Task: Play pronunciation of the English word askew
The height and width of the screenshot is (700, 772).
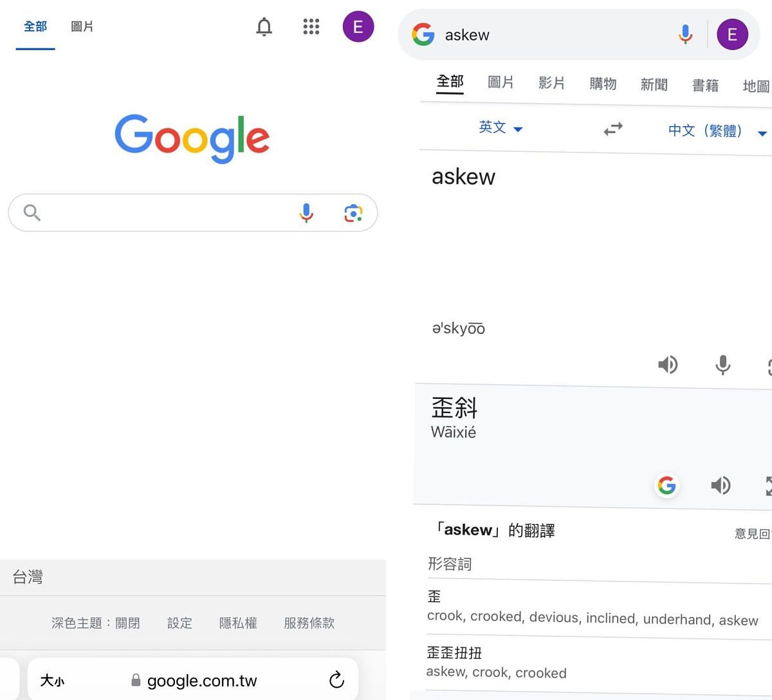Action: pyautogui.click(x=668, y=365)
